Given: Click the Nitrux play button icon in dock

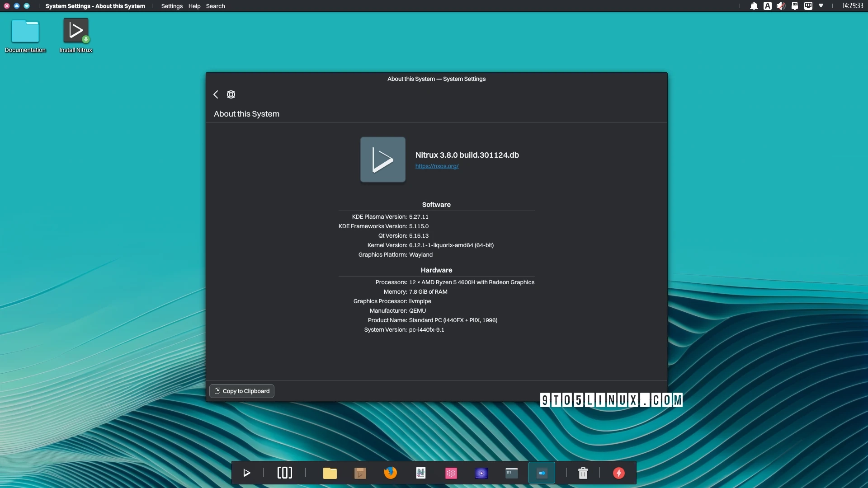Looking at the screenshot, I should [x=246, y=473].
